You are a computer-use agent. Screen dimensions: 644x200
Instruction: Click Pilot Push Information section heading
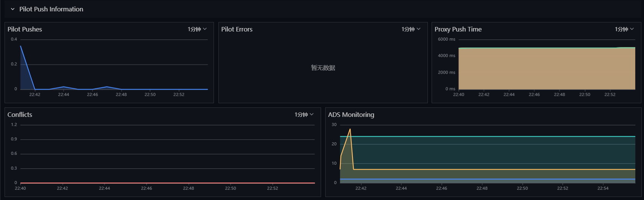click(x=51, y=9)
